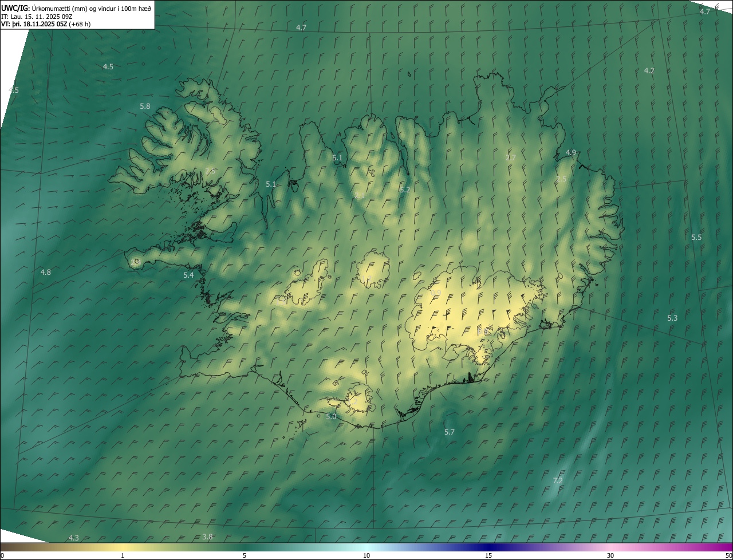Click the 5.7 value label on the map
The image size is (733, 560).
pos(450,432)
